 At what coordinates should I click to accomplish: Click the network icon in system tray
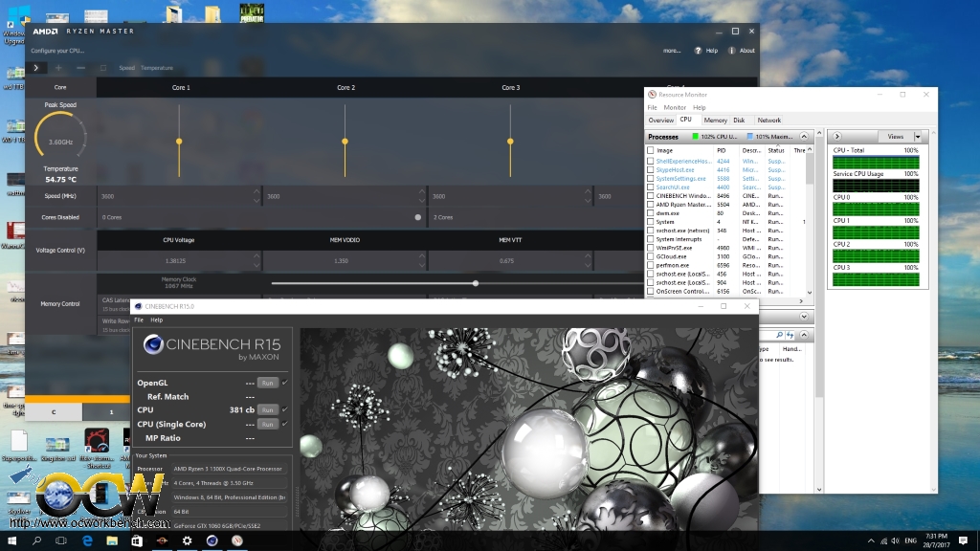coord(883,540)
